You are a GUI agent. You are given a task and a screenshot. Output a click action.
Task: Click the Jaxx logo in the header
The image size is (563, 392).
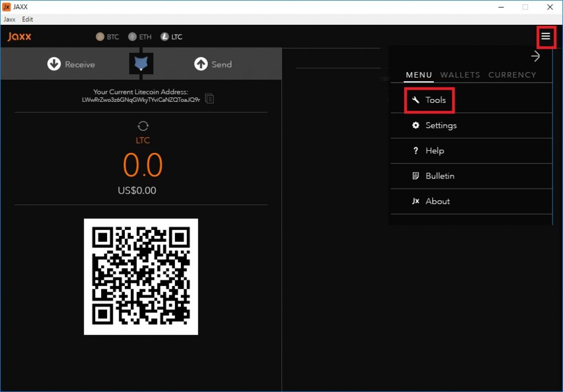[x=19, y=36]
